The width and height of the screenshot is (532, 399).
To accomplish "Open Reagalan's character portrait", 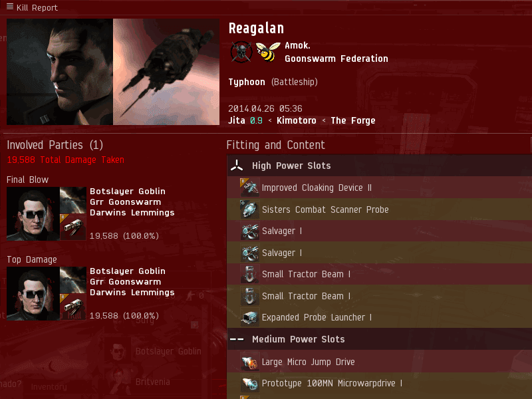I will (60, 72).
